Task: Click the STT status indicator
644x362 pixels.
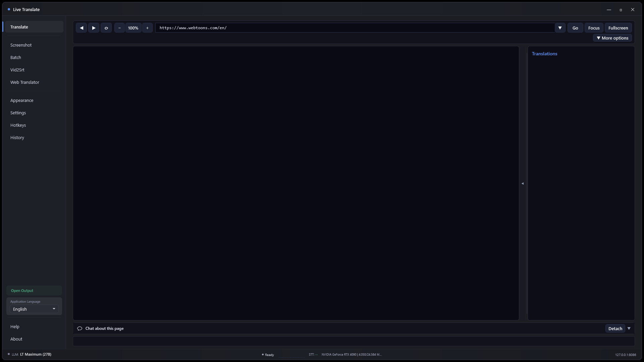Action: pyautogui.click(x=313, y=354)
